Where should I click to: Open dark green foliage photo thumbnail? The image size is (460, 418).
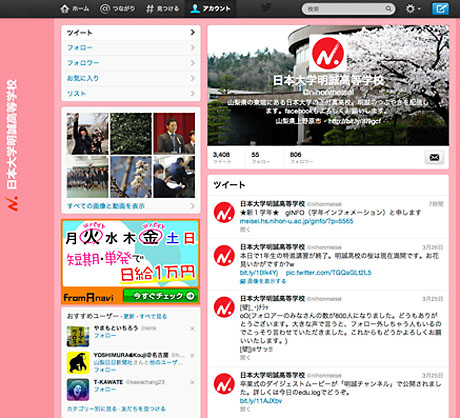coord(131,134)
